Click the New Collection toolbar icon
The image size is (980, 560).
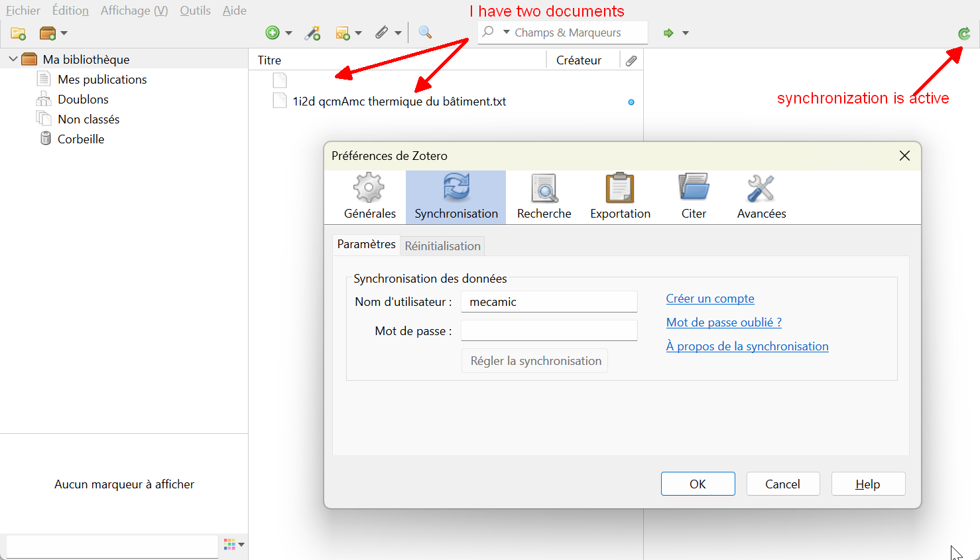point(19,33)
